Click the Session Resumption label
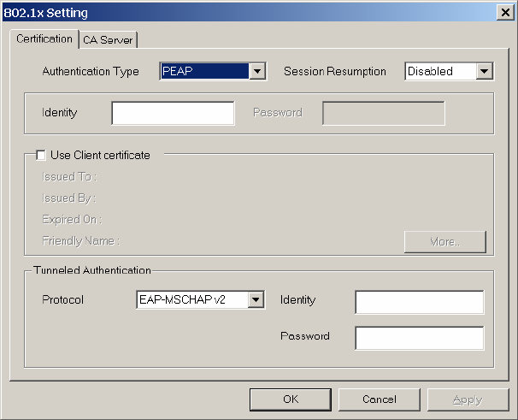Viewport: 518px width, 420px height. [x=335, y=72]
